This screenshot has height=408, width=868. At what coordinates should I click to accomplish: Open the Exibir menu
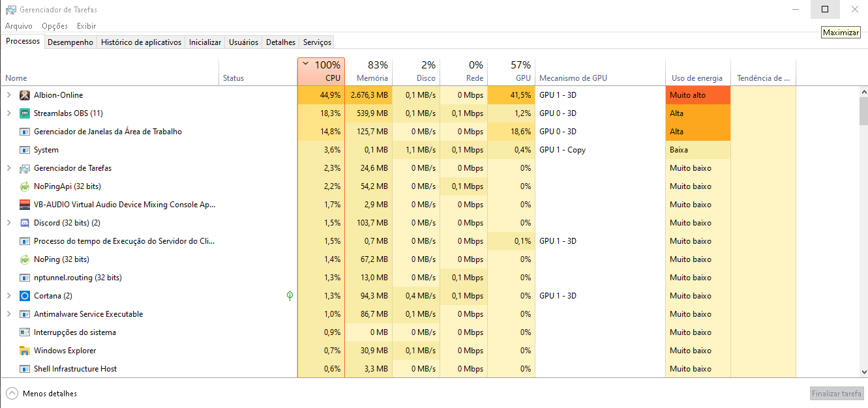[86, 26]
